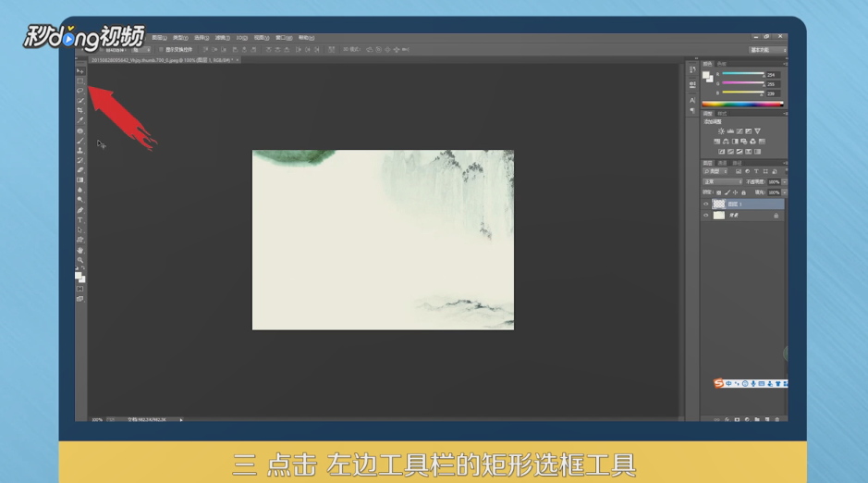This screenshot has width=868, height=483.
Task: Open the Adjustments panel flyout menu
Action: point(785,114)
